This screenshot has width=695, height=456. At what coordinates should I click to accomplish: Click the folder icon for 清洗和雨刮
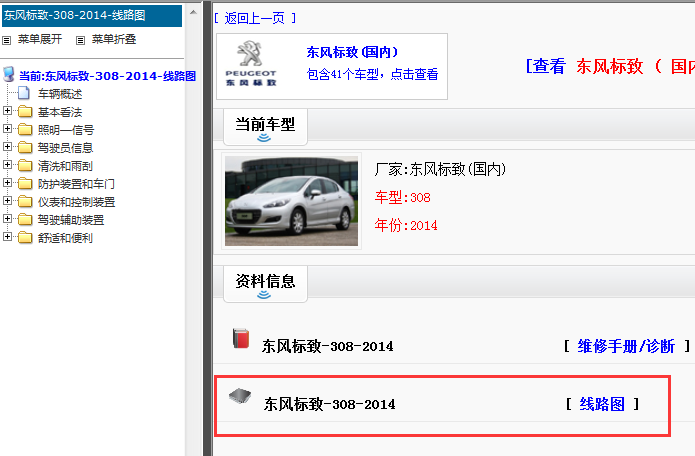pos(25,165)
